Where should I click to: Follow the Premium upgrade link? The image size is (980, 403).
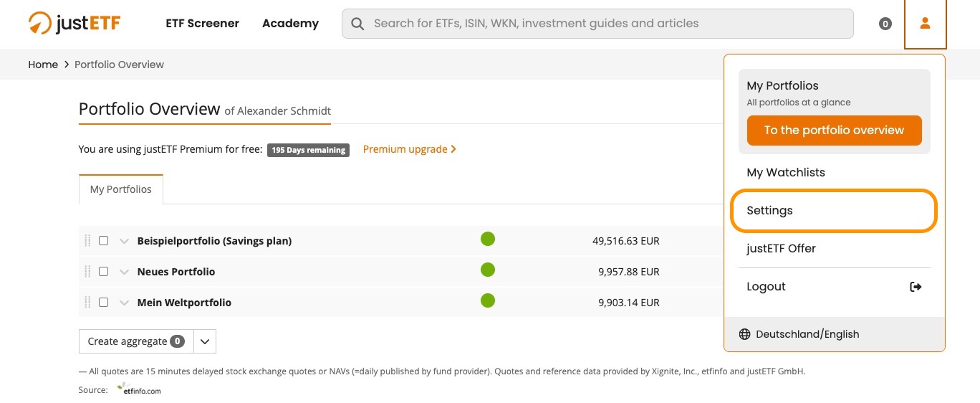[x=409, y=149]
